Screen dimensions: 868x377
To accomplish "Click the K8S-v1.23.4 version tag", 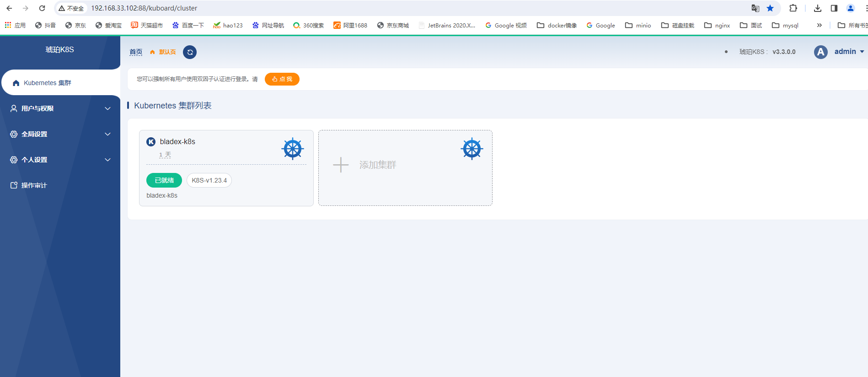I will tap(209, 180).
